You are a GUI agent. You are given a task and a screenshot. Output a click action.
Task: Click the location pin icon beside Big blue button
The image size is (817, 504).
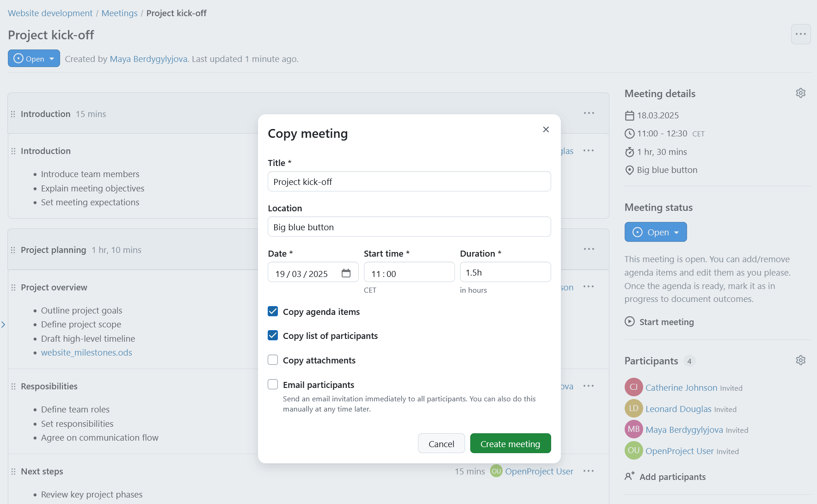[629, 170]
